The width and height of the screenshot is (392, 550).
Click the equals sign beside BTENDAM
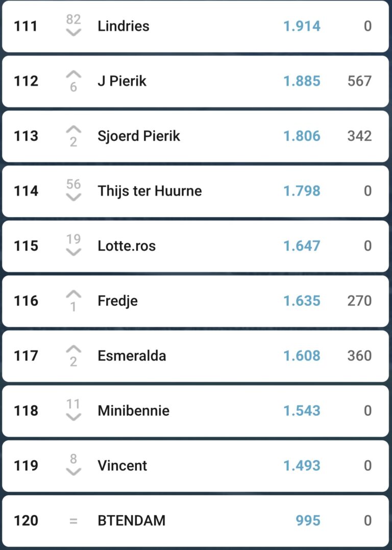pyautogui.click(x=73, y=521)
